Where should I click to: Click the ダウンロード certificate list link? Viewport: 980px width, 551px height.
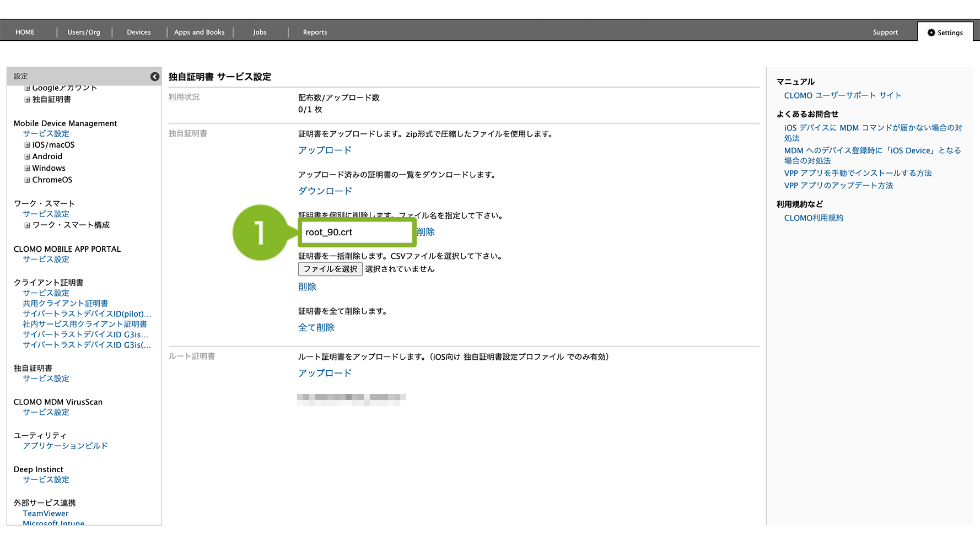click(325, 191)
